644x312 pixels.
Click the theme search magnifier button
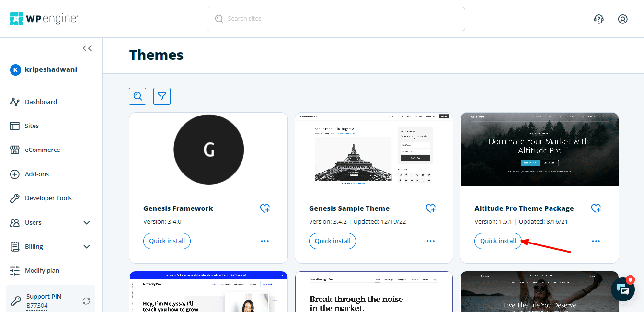138,96
